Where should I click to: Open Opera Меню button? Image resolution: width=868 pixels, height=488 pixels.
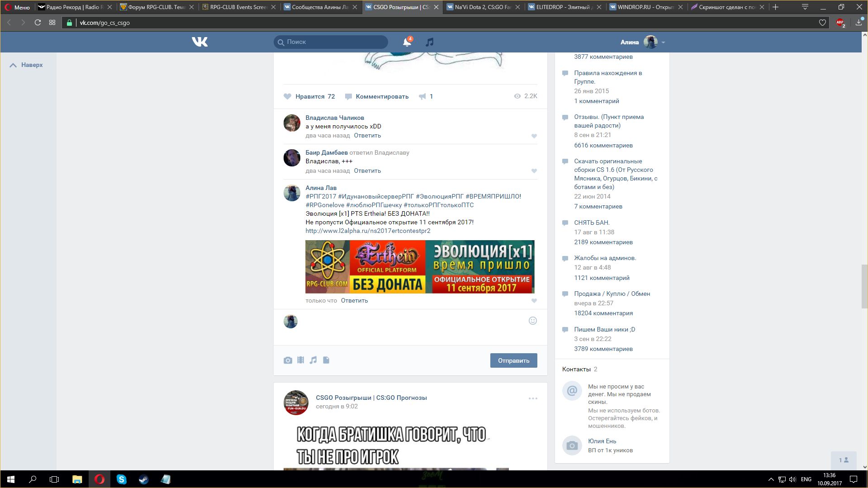tap(17, 7)
